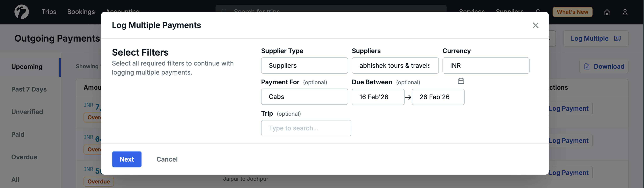Click the Log Multiple cash icon
Viewport: 644px width, 188px height.
coord(617,38)
